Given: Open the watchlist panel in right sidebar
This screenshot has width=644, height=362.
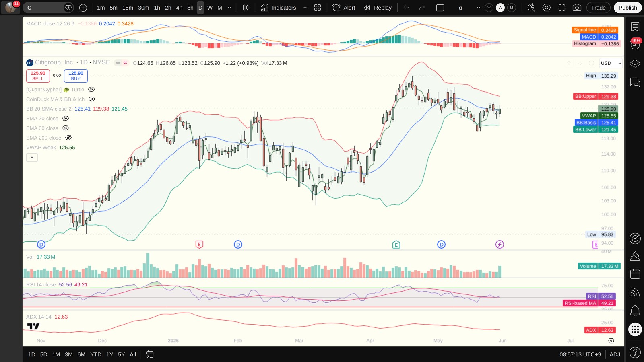Looking at the screenshot, I should 635,27.
